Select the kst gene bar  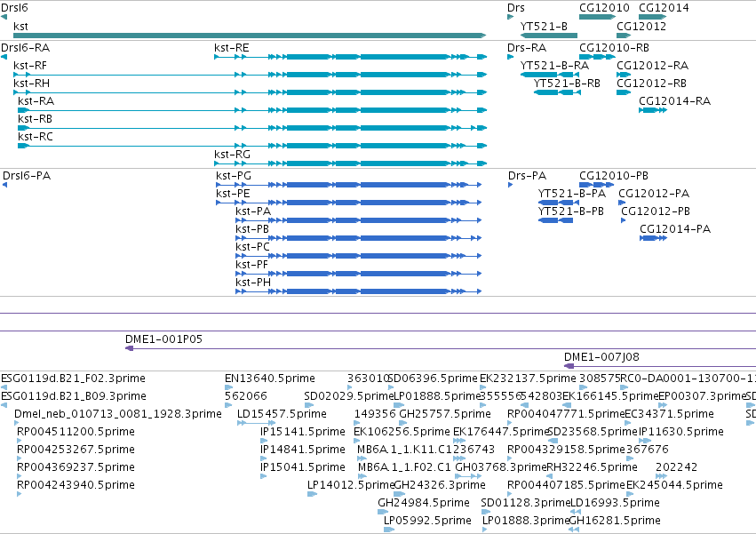click(250, 36)
